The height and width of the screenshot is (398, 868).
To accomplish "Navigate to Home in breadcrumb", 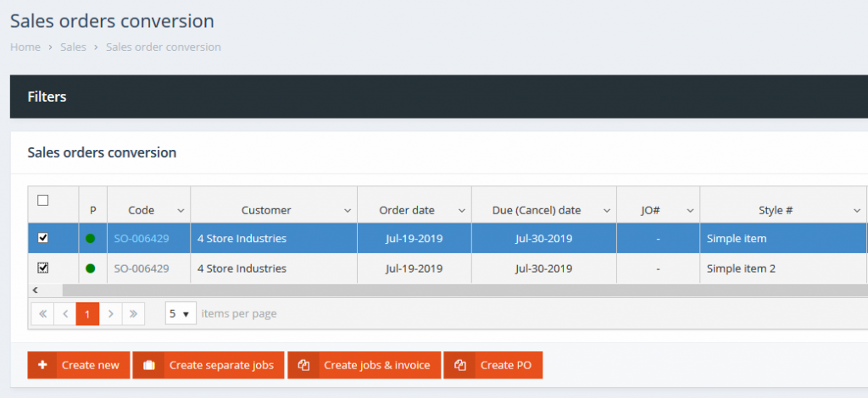I will [25, 47].
